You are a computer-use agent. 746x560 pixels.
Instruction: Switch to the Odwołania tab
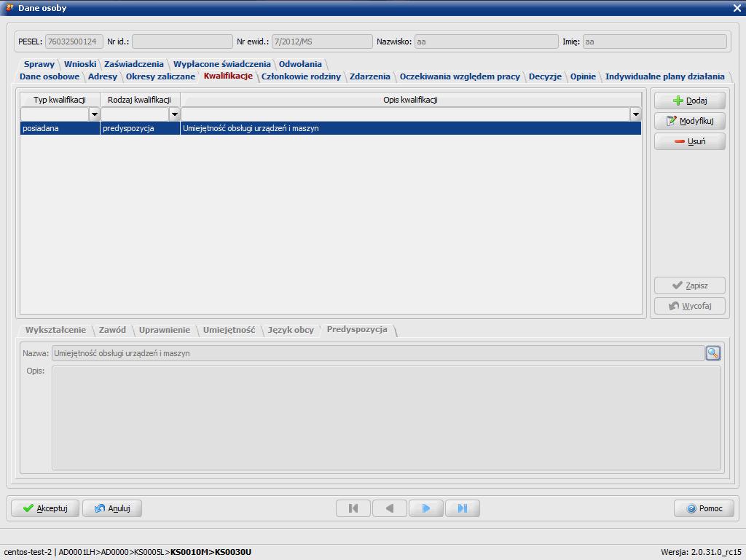tap(300, 63)
